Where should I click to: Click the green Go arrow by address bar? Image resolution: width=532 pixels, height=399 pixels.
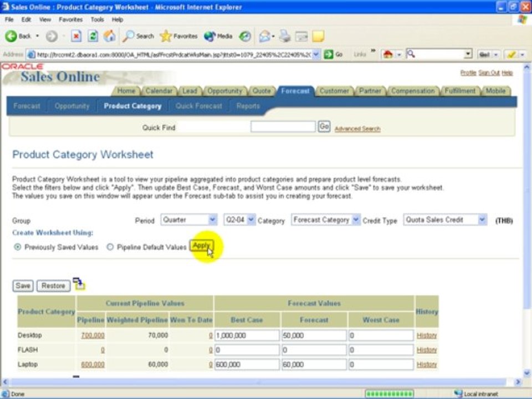[329, 54]
